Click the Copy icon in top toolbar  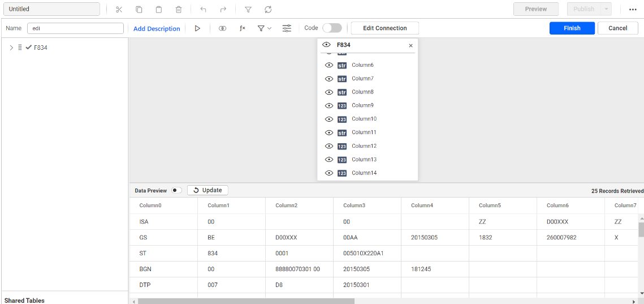point(139,9)
